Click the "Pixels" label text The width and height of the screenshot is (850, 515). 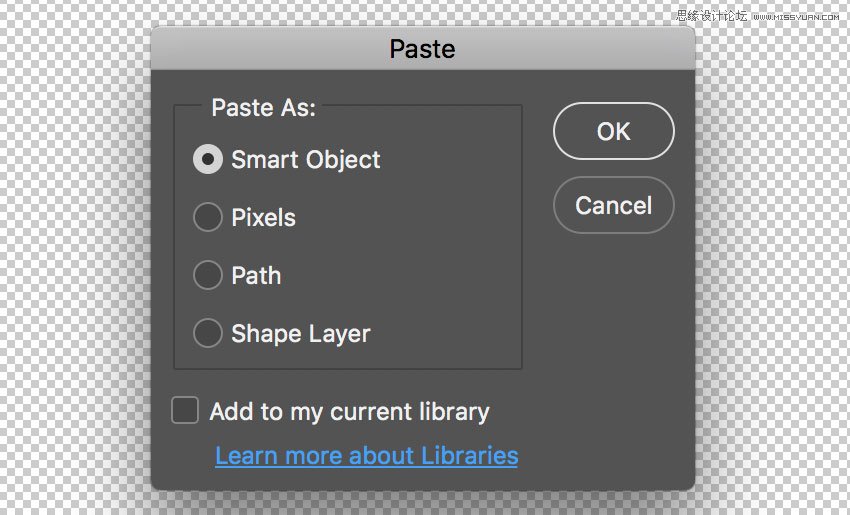click(x=263, y=218)
